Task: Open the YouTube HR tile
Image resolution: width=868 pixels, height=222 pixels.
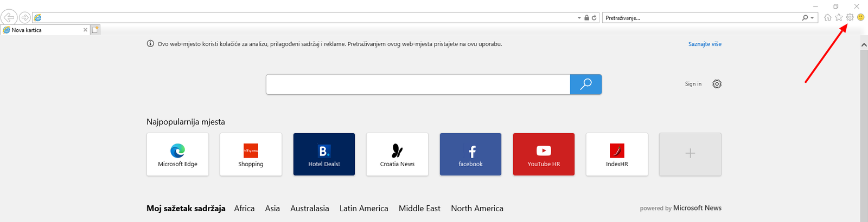Action: click(x=544, y=154)
